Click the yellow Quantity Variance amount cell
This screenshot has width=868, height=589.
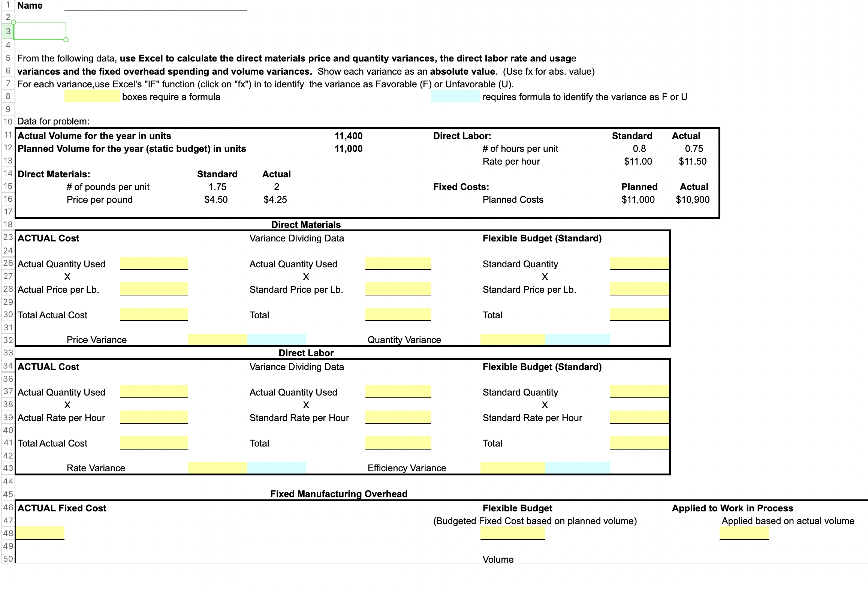tap(512, 339)
